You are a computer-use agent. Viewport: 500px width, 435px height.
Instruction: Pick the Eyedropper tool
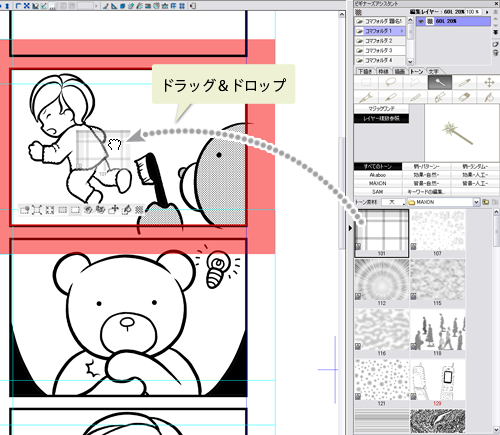pos(464,82)
